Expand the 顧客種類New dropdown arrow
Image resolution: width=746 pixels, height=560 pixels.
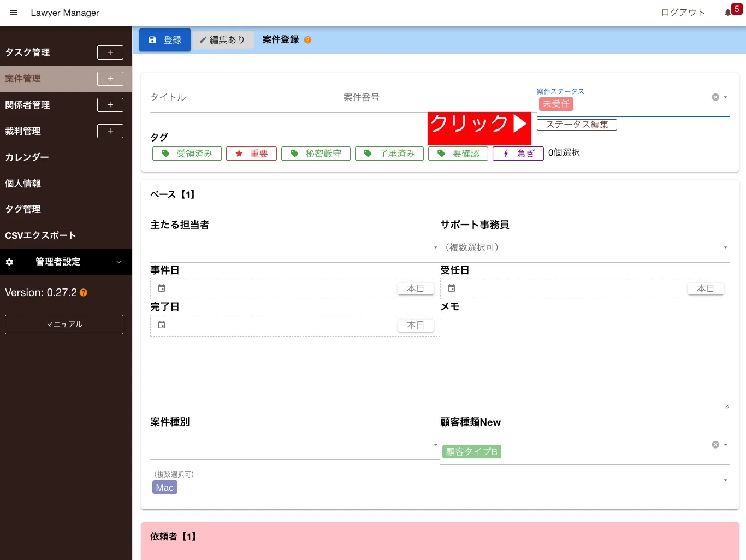pos(726,445)
